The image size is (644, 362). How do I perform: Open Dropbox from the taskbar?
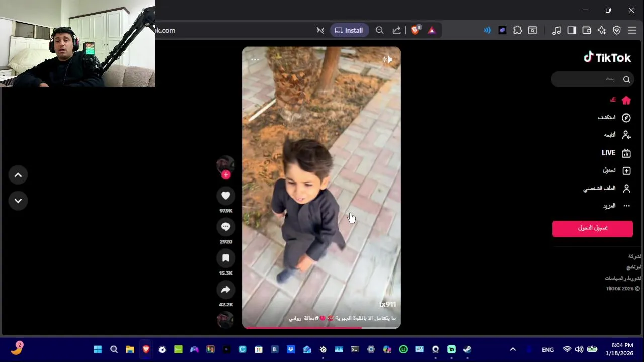[x=291, y=349]
